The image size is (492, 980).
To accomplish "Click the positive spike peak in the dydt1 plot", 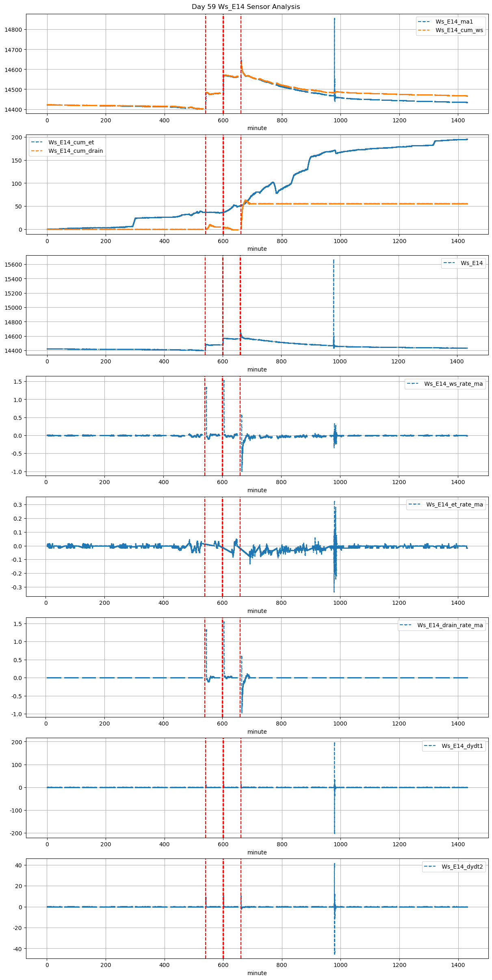I will 334,743.
